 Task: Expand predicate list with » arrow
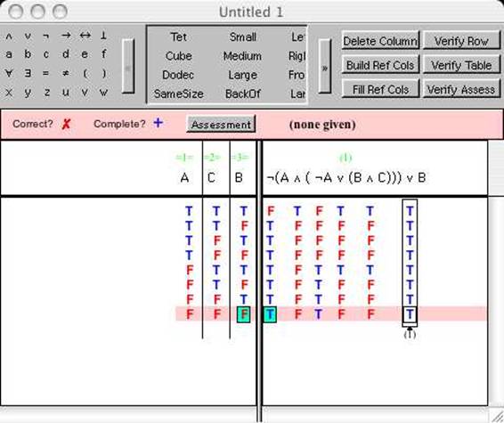tap(325, 67)
